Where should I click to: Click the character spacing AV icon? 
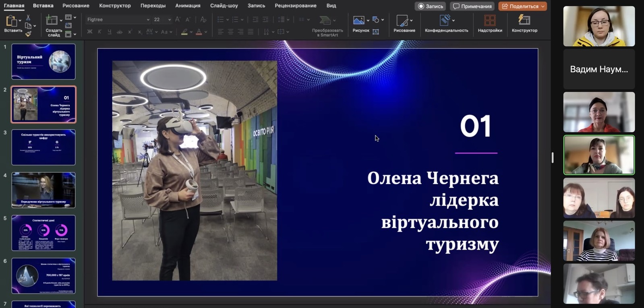point(149,32)
